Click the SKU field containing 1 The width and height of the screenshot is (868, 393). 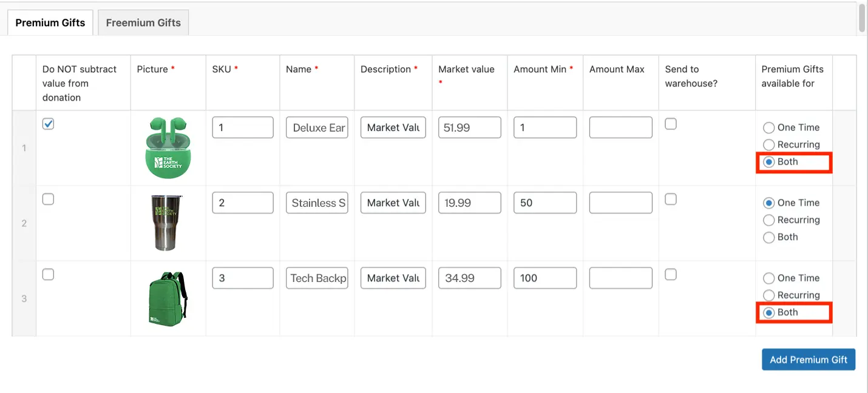point(243,127)
